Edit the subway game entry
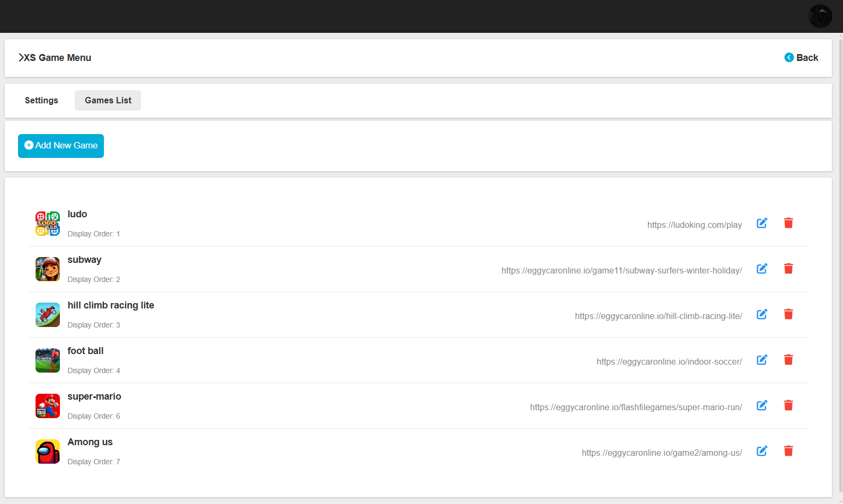The height and width of the screenshot is (504, 843). coord(762,269)
